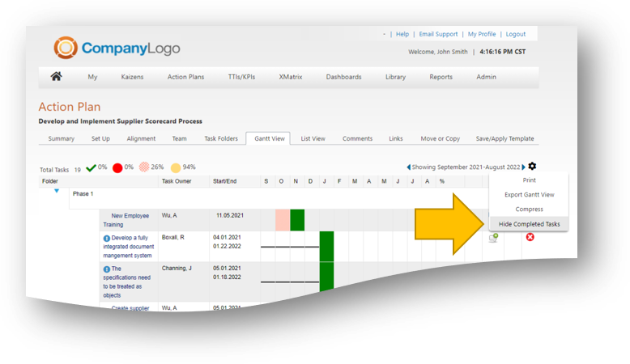Switch to the Team tab
This screenshot has width=630, height=364.
pos(179,138)
